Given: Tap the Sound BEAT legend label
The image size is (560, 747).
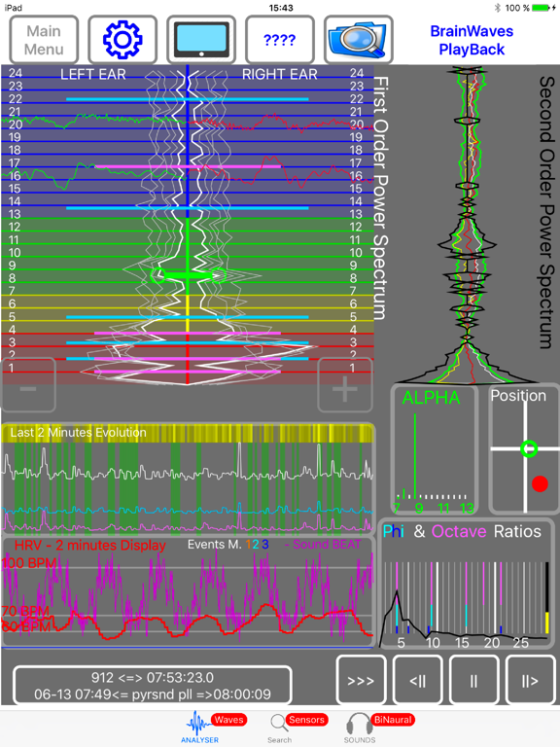Looking at the screenshot, I should (323, 545).
